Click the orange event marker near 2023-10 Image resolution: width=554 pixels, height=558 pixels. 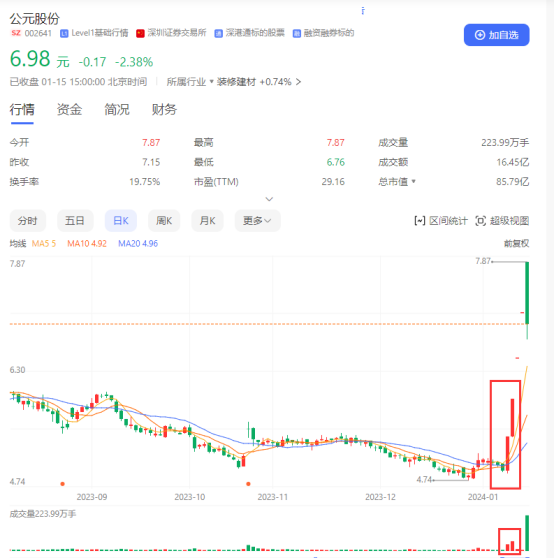point(248,484)
